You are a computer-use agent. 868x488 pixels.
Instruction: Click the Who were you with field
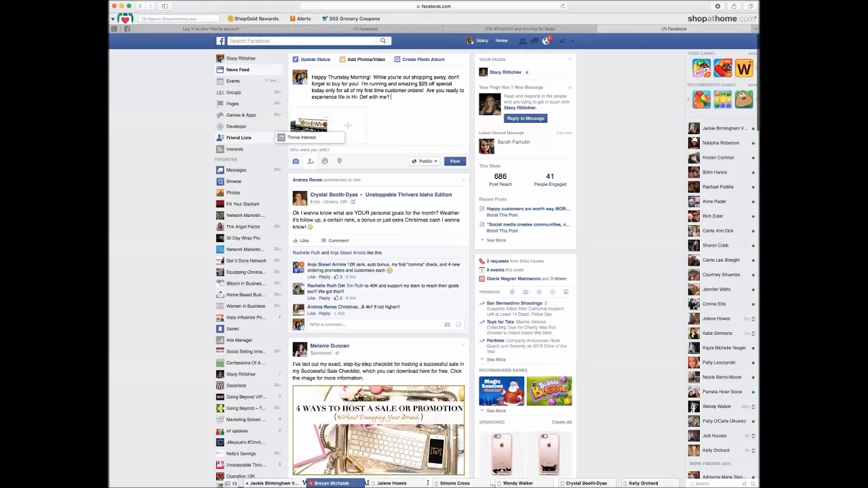(378, 150)
